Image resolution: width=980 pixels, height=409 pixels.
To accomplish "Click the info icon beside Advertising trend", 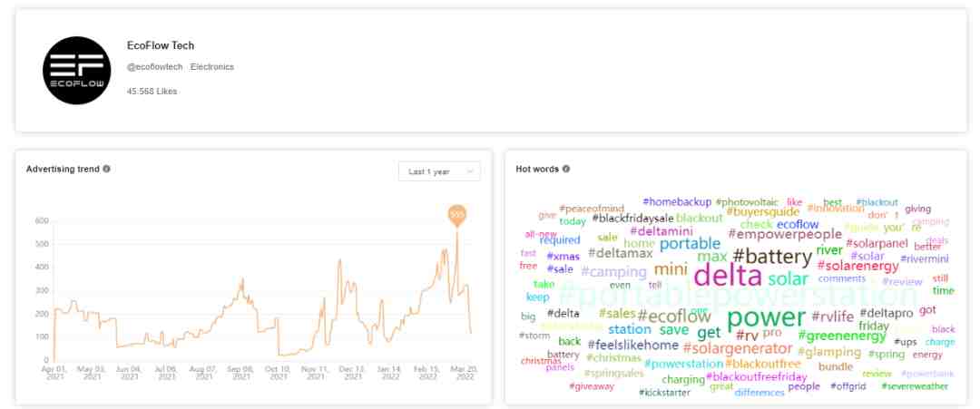I will [x=106, y=169].
